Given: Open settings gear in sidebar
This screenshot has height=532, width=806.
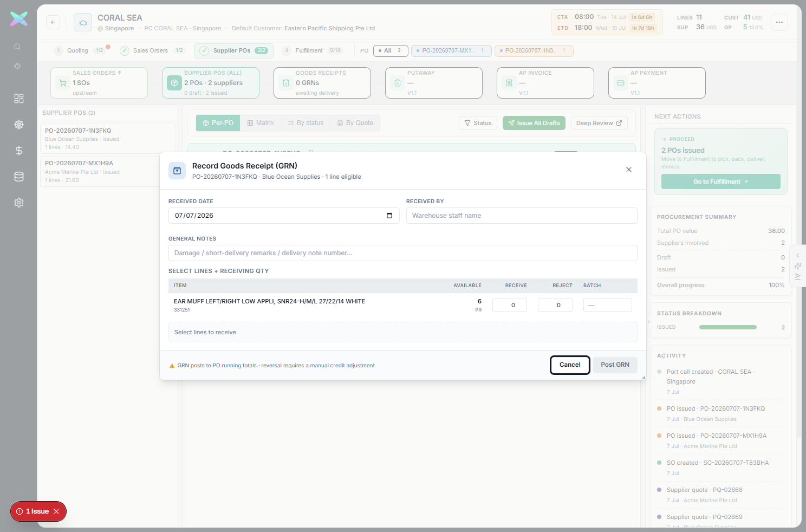Looking at the screenshot, I should tap(19, 203).
